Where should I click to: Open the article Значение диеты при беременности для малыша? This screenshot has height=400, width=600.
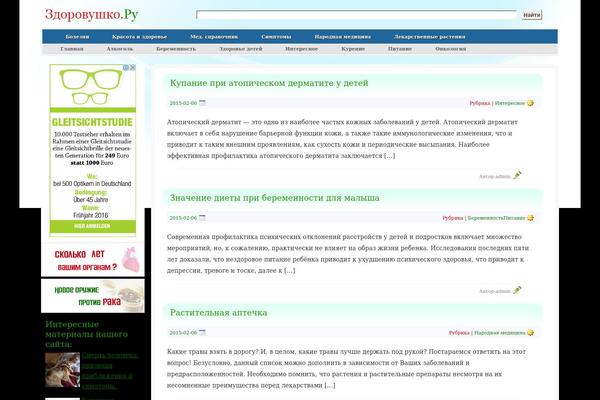(275, 198)
